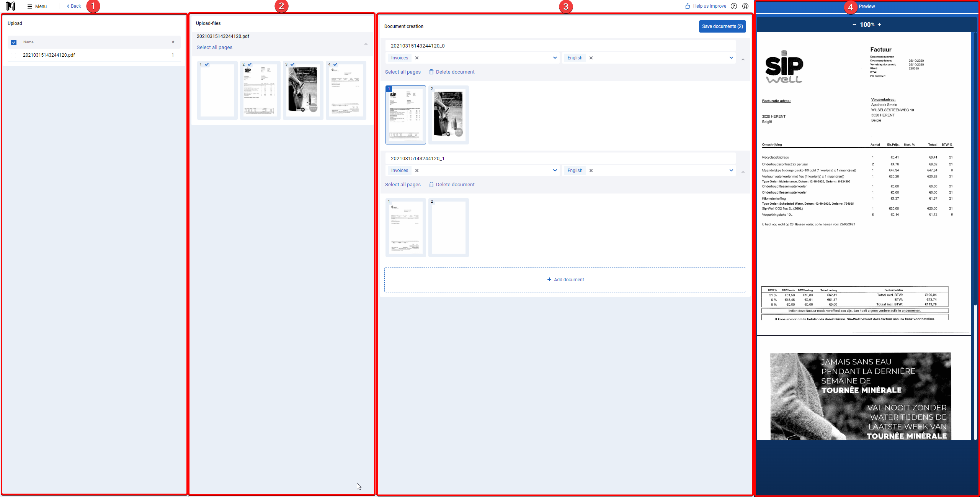Click the Preview panel header tab
The image size is (980, 497).
[x=867, y=7]
